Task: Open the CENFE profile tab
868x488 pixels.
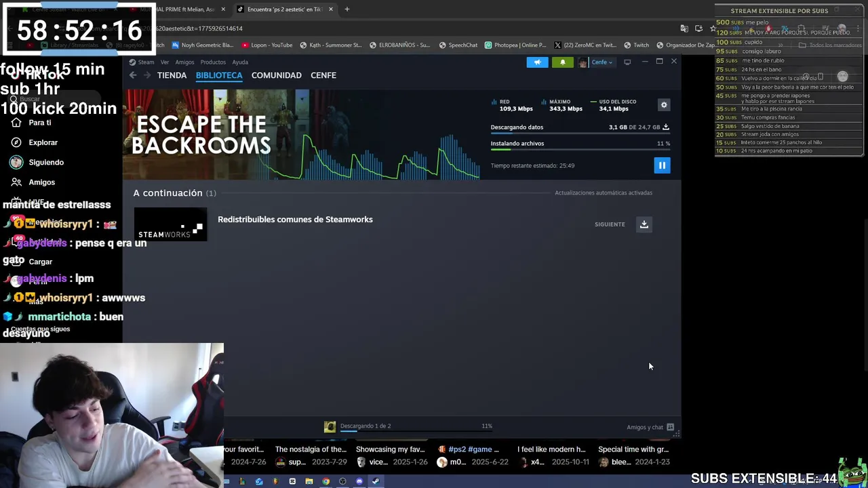Action: (x=323, y=75)
